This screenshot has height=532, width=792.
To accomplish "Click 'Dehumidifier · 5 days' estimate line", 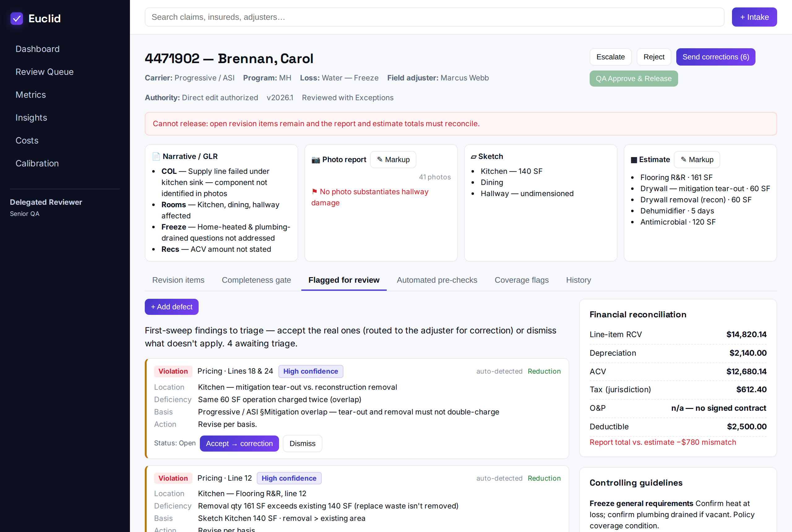I will point(677,211).
